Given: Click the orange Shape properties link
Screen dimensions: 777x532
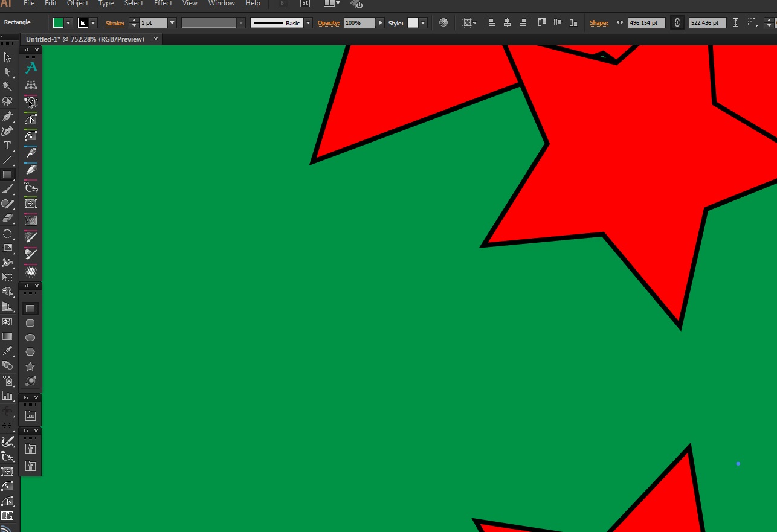Looking at the screenshot, I should (x=599, y=23).
